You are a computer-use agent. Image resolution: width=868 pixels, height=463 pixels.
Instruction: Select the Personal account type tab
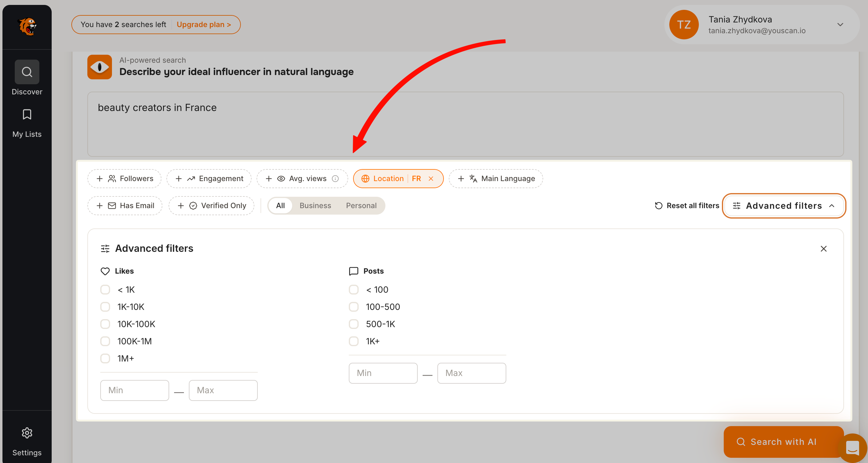coord(361,205)
